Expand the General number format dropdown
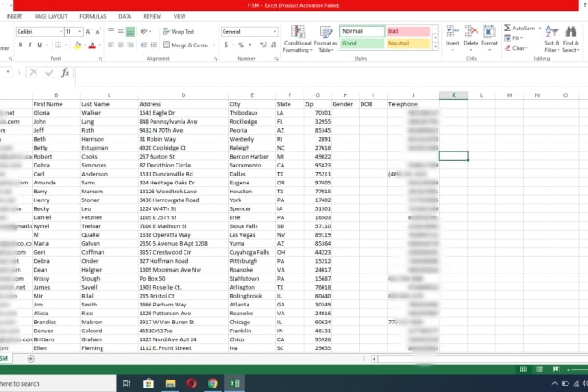 [276, 31]
